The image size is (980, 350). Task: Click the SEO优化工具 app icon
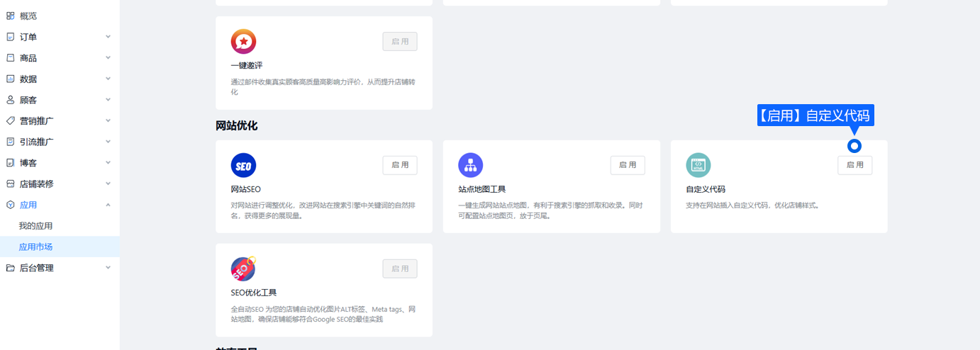[243, 269]
